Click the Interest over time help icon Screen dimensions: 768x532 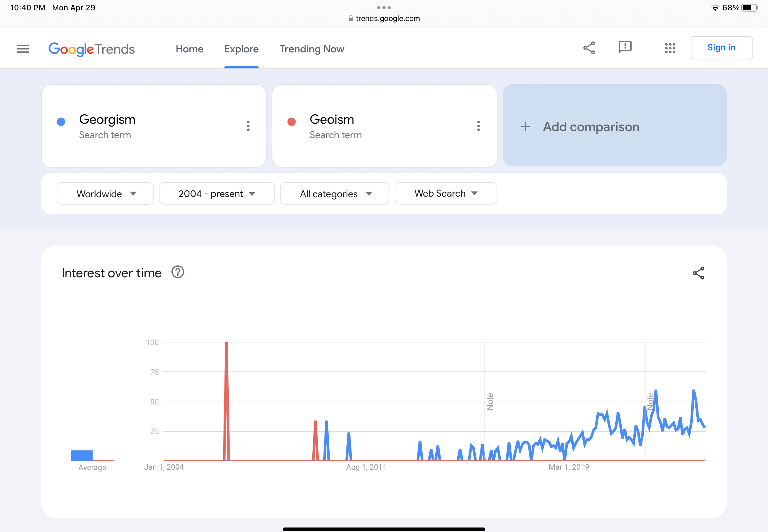178,272
